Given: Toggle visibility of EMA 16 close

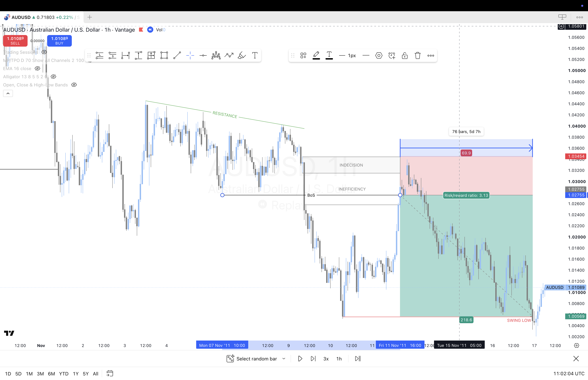Looking at the screenshot, I should (x=37, y=68).
